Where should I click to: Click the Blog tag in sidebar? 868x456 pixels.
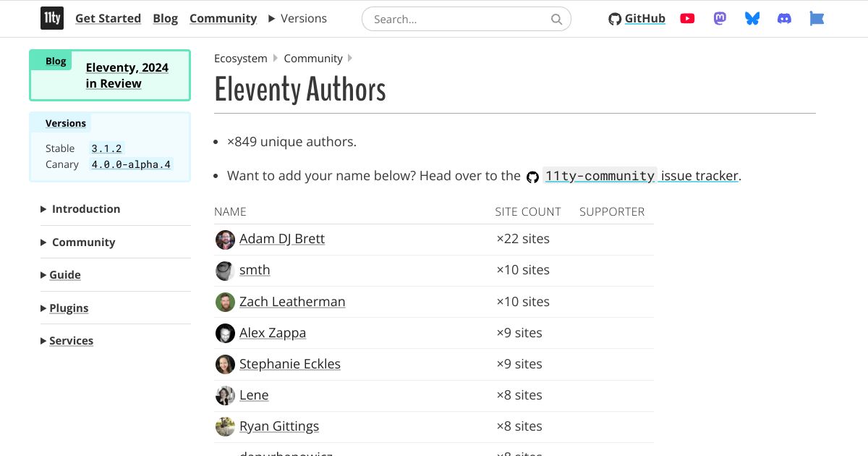pos(56,62)
